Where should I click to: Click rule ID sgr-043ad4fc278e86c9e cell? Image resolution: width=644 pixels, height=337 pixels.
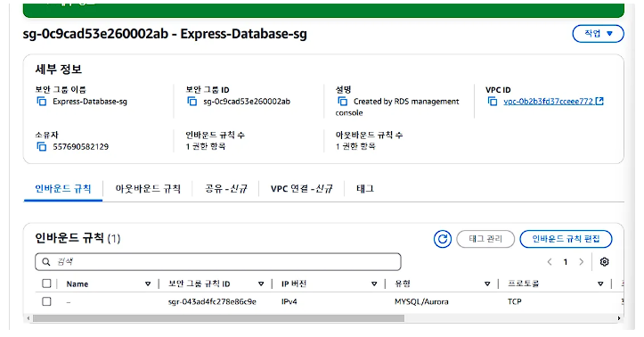pos(212,301)
